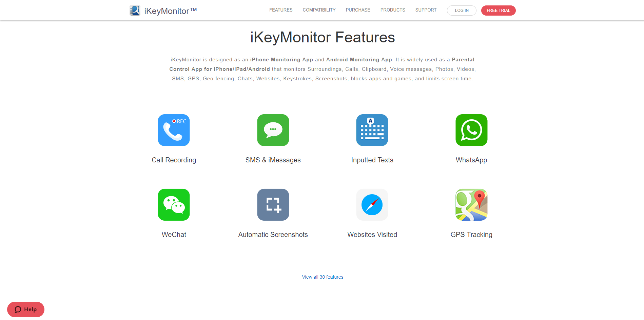Click the GPS Tracking text label
644x320 pixels.
click(x=471, y=235)
